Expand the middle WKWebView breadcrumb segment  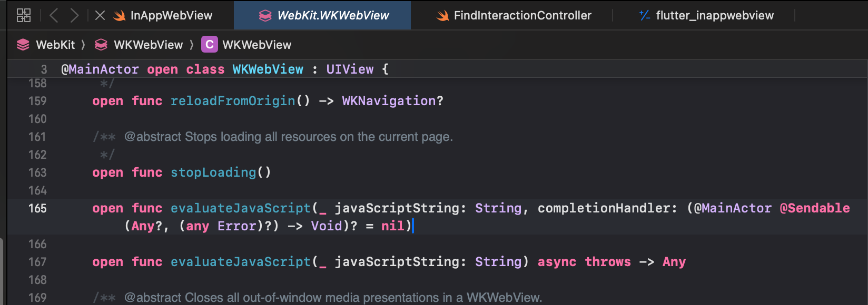[148, 45]
